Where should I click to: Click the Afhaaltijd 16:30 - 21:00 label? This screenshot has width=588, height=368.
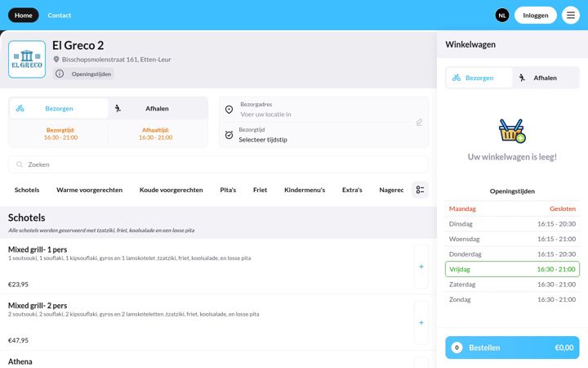coord(156,133)
